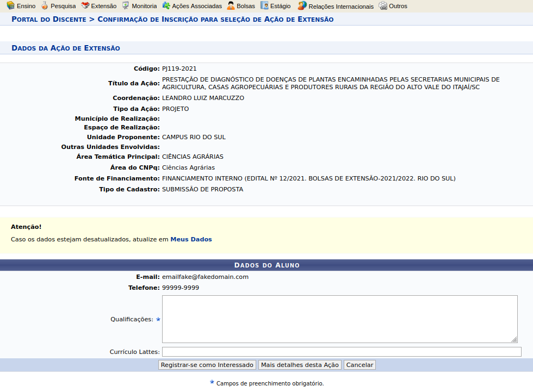This screenshot has width=533, height=392.
Task: Click Mais detalhes desta Ação button
Action: tap(300, 365)
